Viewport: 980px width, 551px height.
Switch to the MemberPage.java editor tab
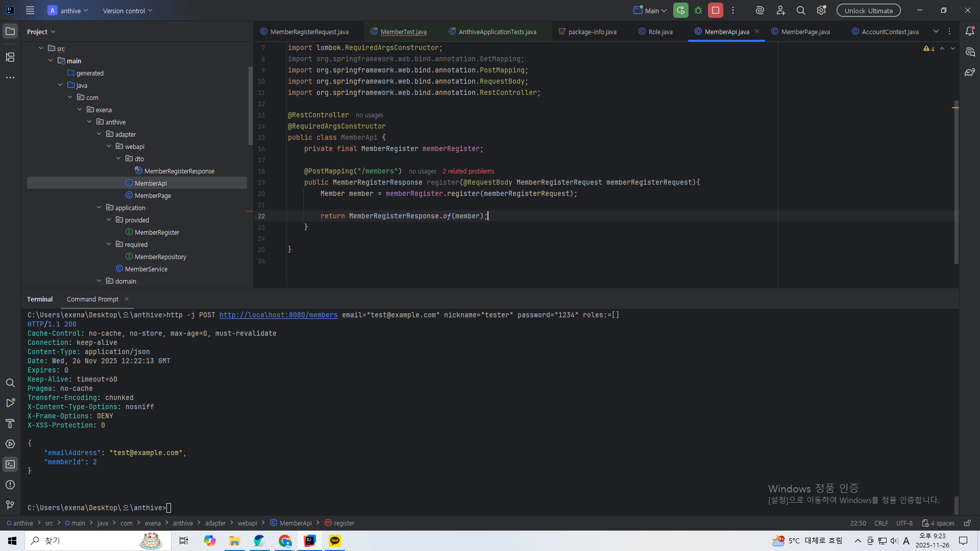coord(805,32)
